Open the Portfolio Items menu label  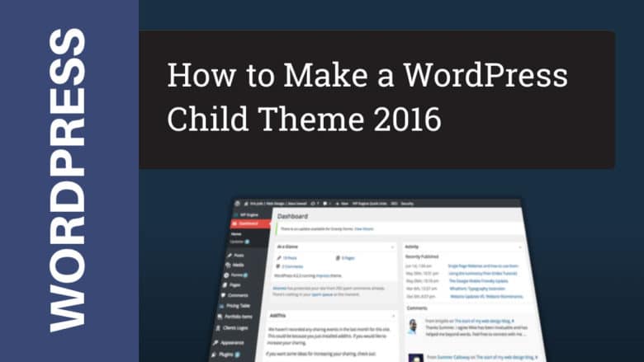point(239,317)
